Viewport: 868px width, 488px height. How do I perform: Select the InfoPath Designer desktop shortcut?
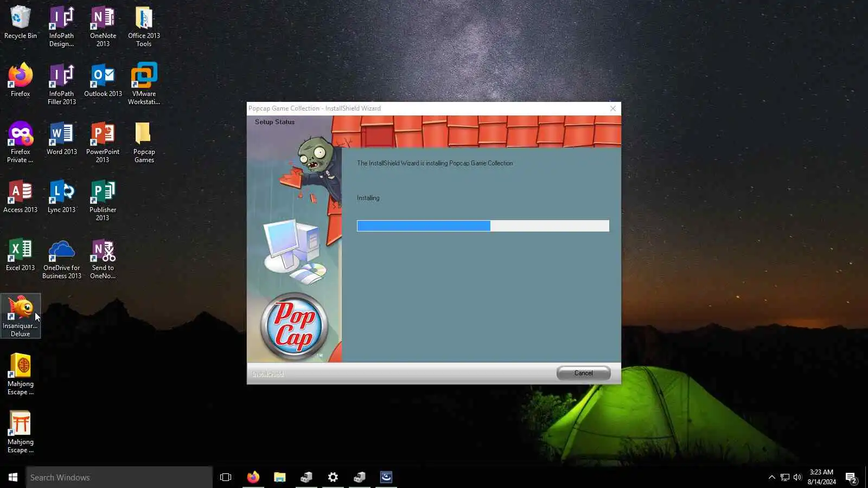[61, 27]
